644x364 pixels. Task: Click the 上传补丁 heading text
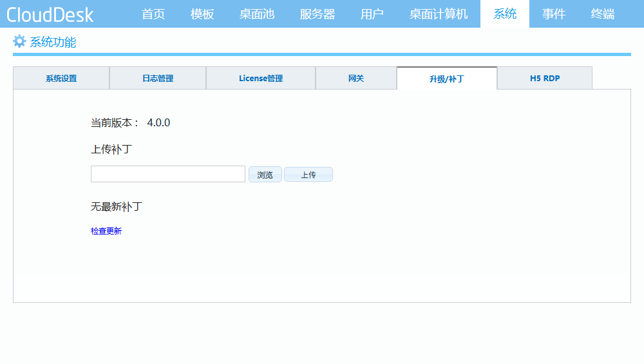tap(111, 149)
